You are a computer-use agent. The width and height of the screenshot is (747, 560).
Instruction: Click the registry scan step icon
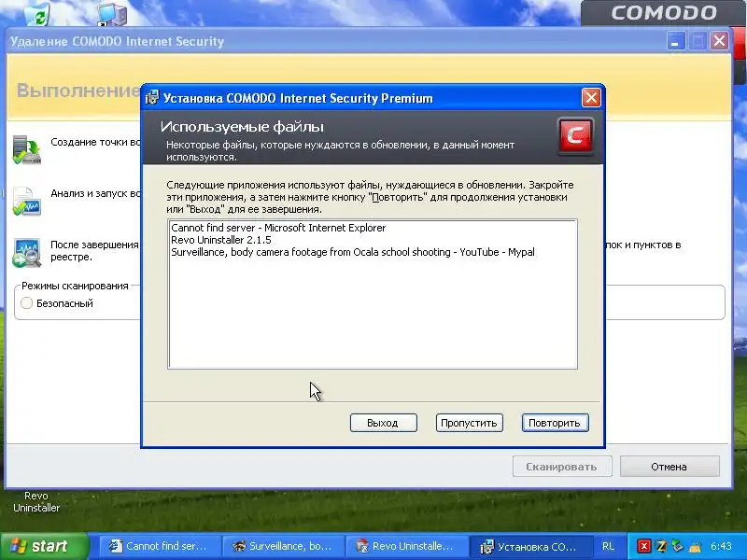[x=27, y=252]
